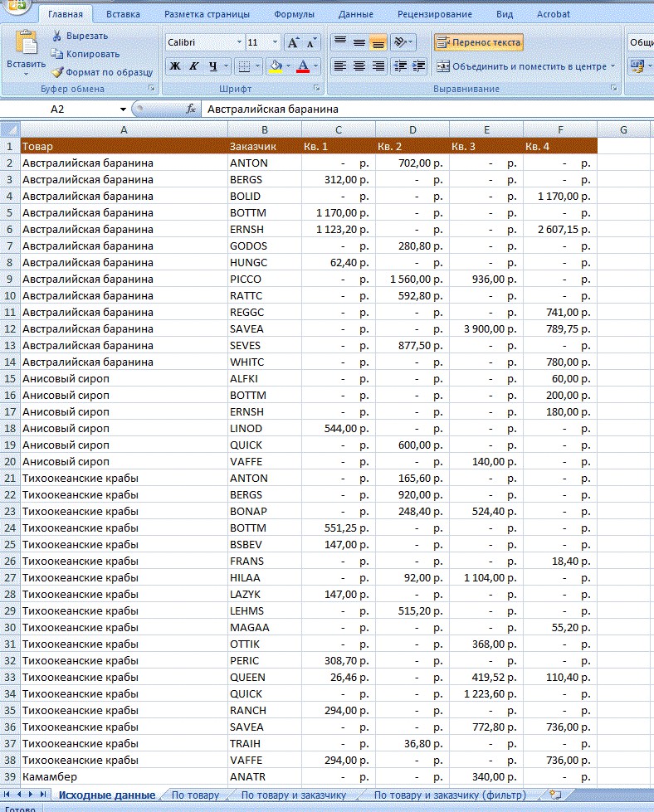Open Выравнивание dialog launcher
This screenshot has height=812, width=654.
click(x=614, y=89)
